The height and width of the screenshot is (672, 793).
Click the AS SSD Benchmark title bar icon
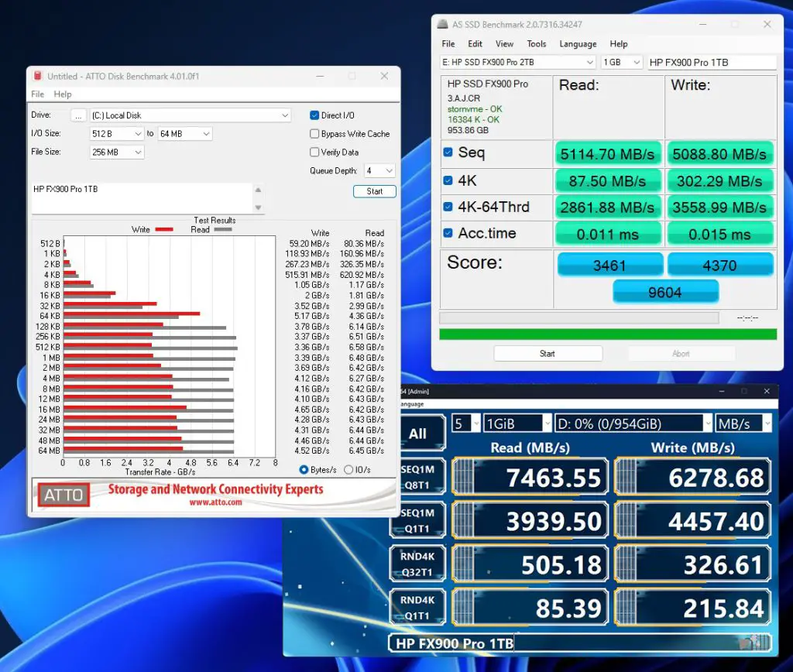(442, 24)
